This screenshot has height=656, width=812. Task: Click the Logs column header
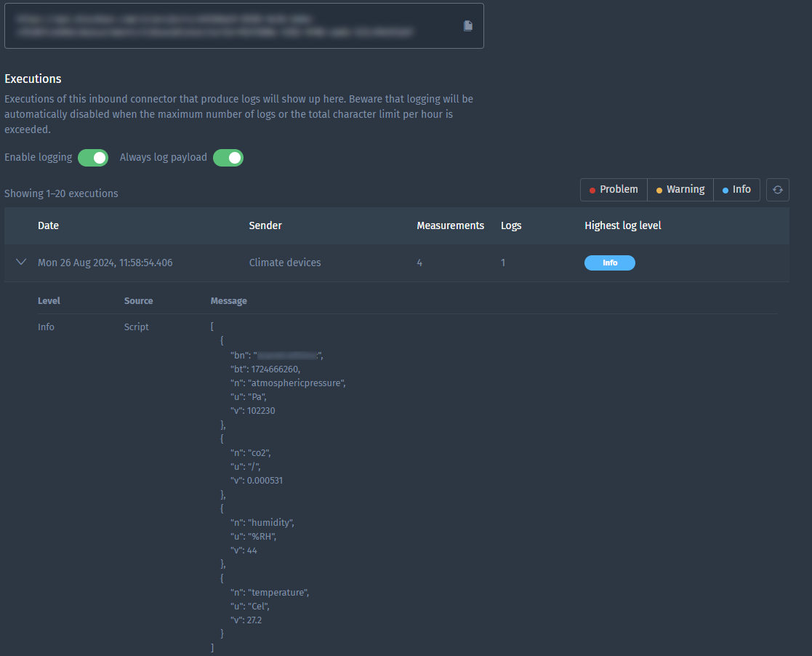[511, 225]
